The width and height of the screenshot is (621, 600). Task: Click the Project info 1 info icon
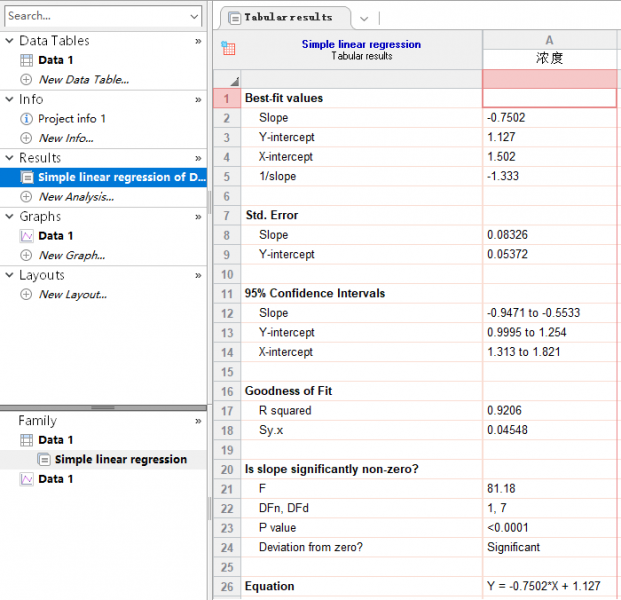click(26, 119)
